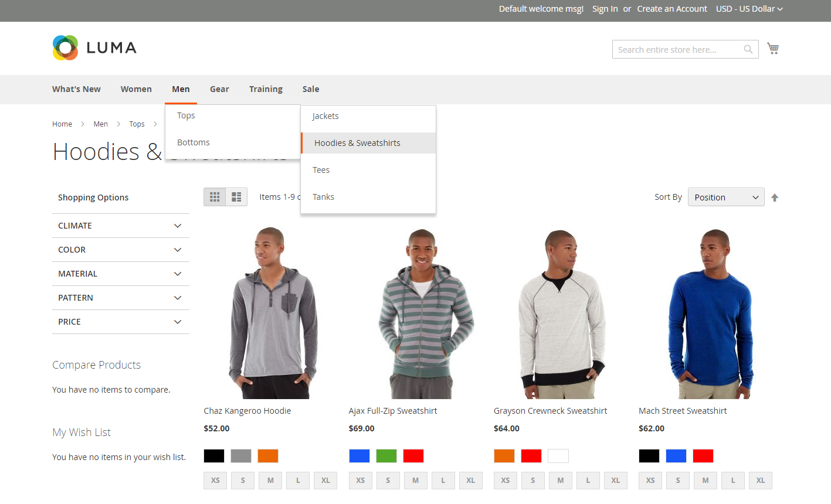Expand the Material filter
Viewport: 831px width, 504px height.
tap(121, 274)
